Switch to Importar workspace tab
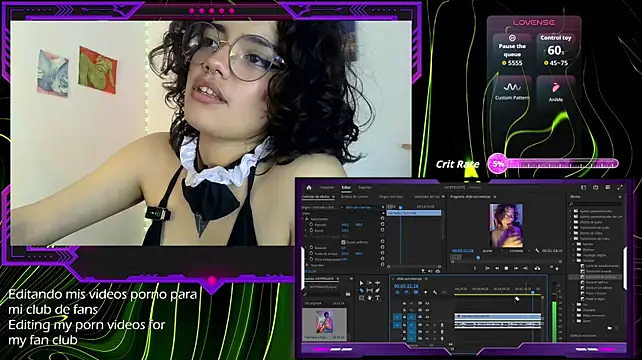The width and height of the screenshot is (642, 360). [327, 188]
